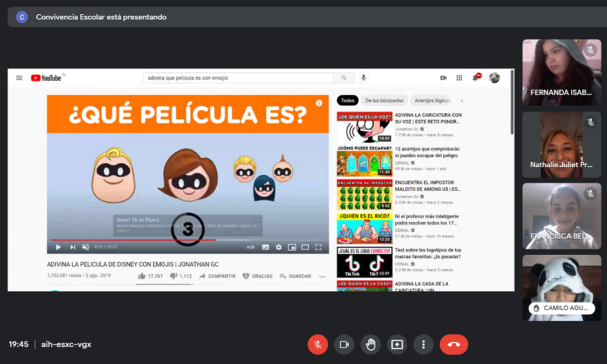Open the YouTube account avatar
This screenshot has width=607, height=364.
[494, 78]
